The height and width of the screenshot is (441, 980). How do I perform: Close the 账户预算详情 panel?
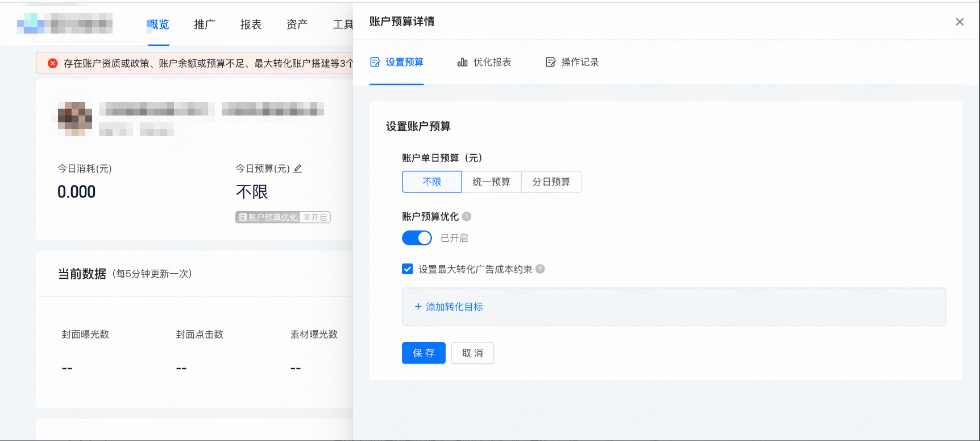[960, 22]
